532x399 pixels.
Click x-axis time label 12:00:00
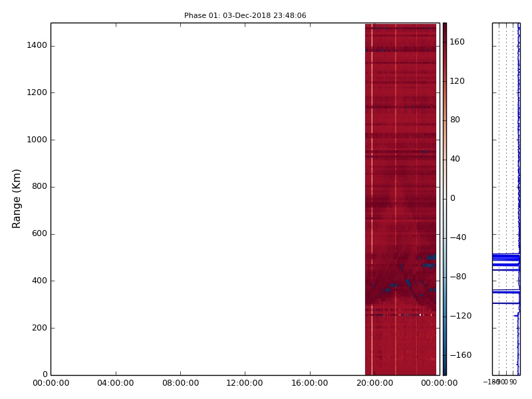245,383
